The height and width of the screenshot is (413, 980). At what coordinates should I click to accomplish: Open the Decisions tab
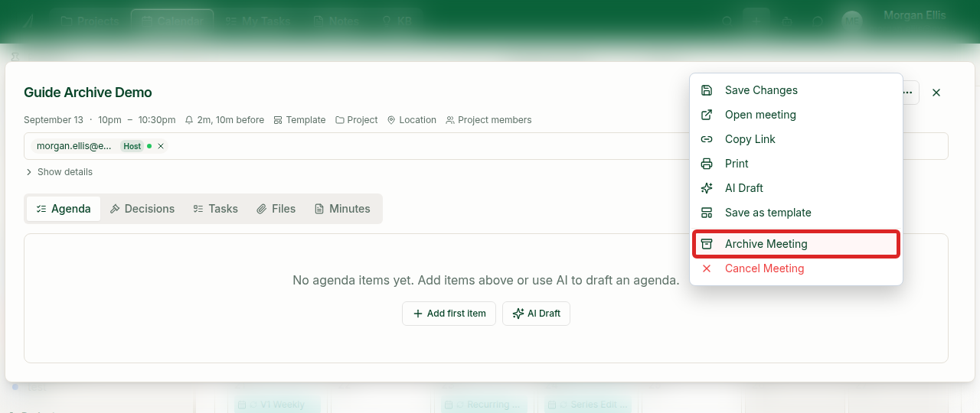point(142,209)
